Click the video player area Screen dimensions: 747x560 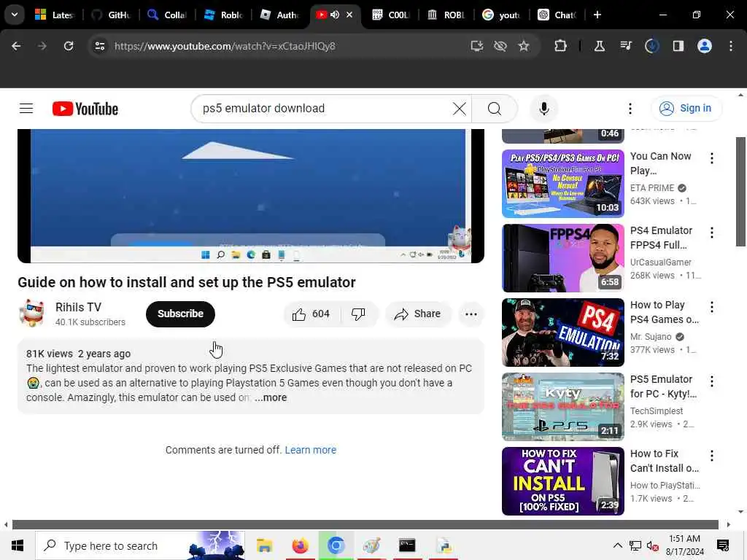[251, 195]
